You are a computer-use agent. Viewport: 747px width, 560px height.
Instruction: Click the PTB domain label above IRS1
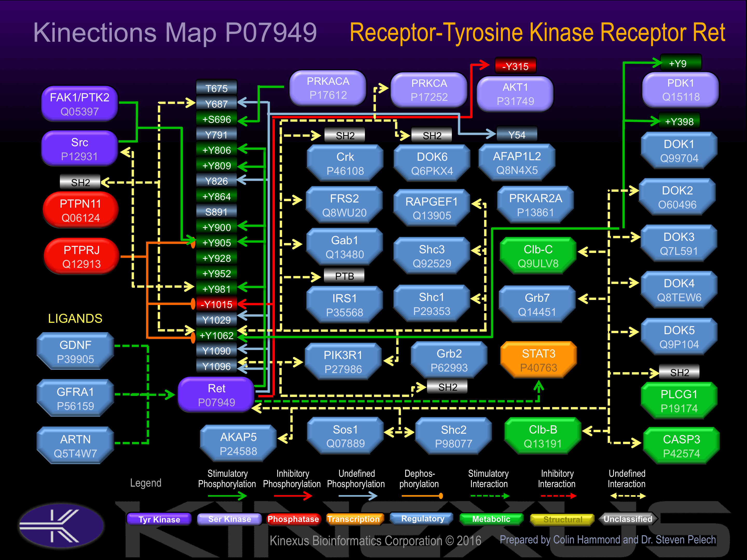point(344,275)
